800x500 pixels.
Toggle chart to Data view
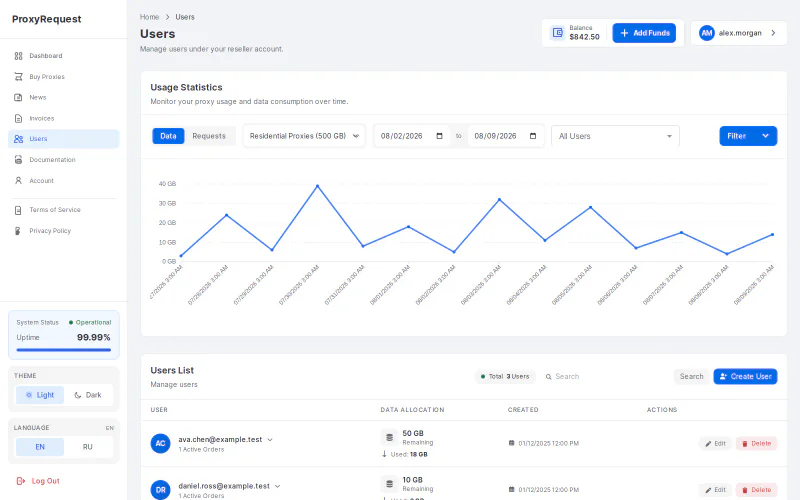click(x=168, y=136)
